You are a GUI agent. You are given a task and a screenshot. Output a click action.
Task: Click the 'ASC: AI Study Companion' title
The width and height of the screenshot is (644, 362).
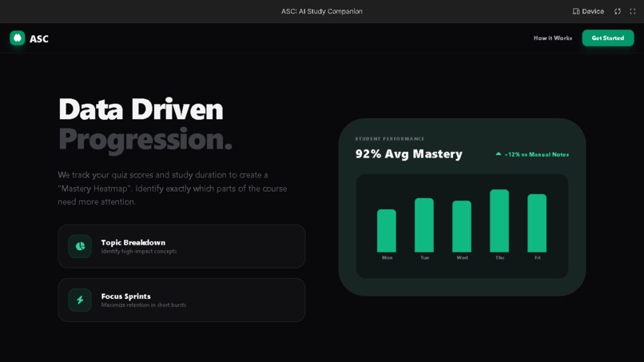pos(321,11)
